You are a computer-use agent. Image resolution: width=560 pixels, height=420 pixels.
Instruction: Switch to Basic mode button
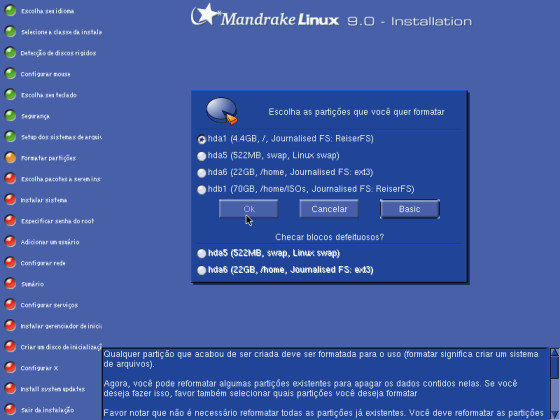[x=410, y=209]
